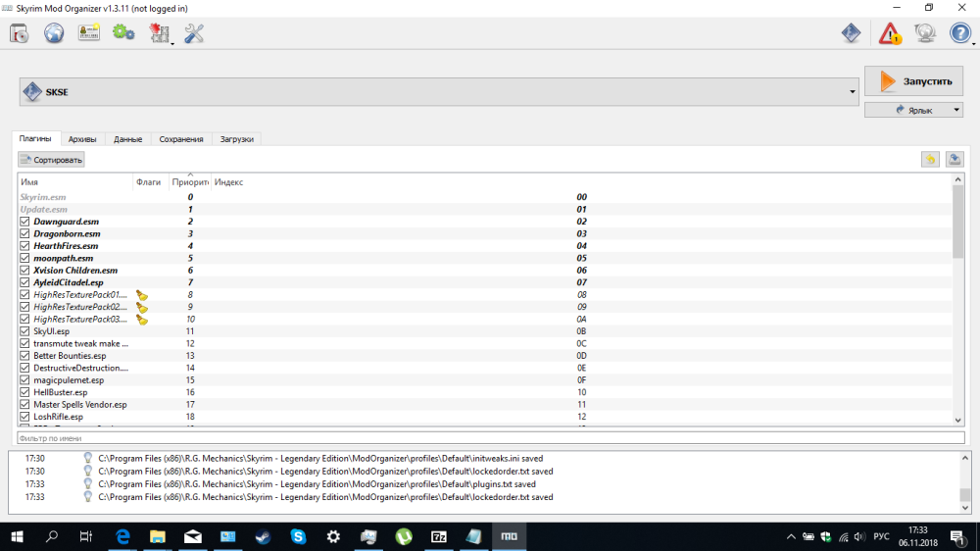The height and width of the screenshot is (551, 980).
Task: Open the Install Mod from archive icon
Action: (x=20, y=33)
